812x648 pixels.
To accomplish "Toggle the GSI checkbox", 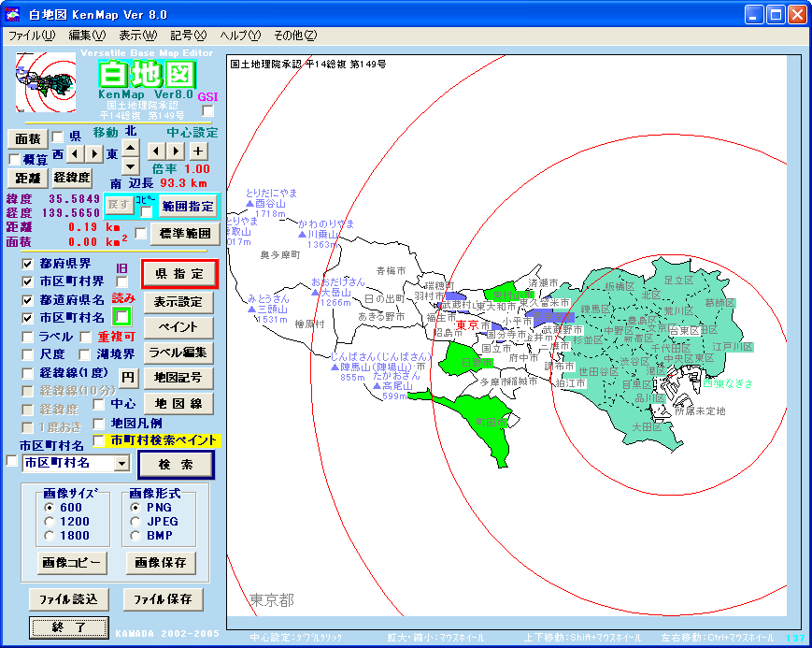I will 207,111.
